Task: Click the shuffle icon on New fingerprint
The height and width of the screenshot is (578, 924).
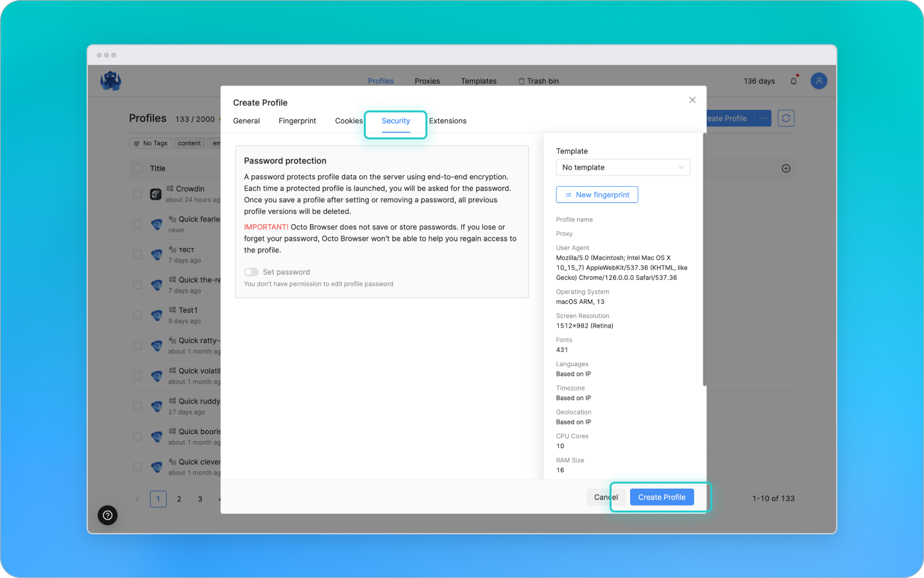Action: [x=567, y=195]
